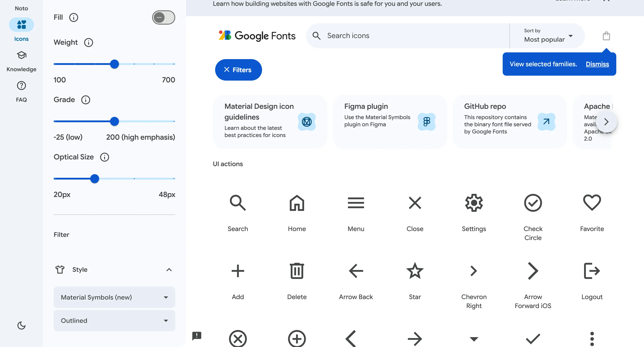644x347 pixels.
Task: Adjust the Optical Size slider handle
Action: [95, 178]
